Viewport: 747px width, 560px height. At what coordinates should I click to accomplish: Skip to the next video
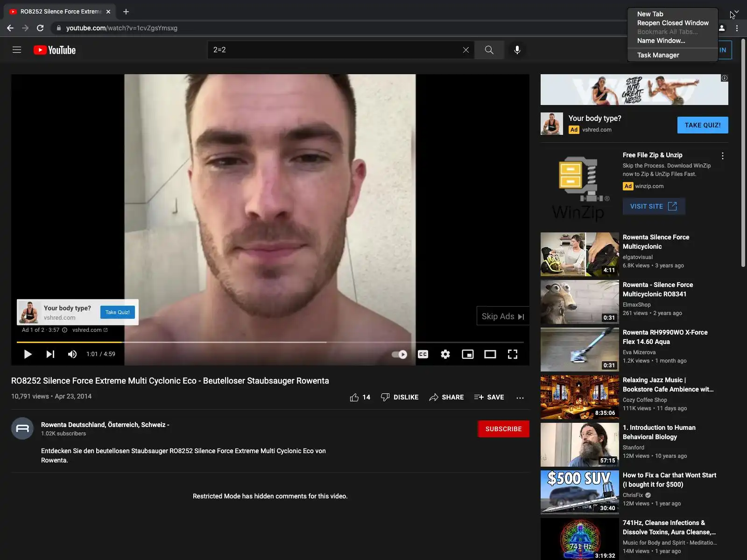(50, 354)
